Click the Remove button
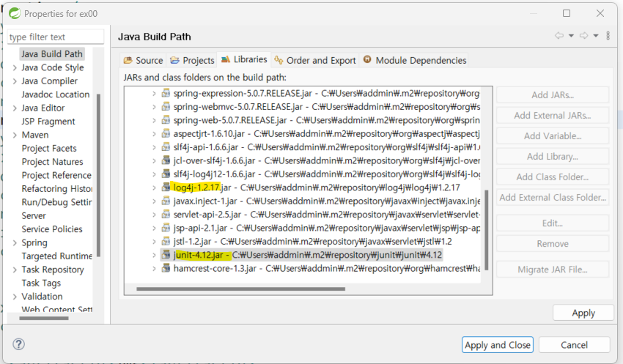 pyautogui.click(x=553, y=244)
